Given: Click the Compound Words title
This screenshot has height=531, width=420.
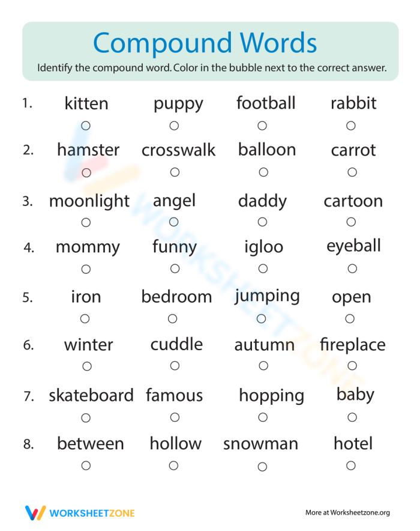Looking at the screenshot, I should 205,43.
